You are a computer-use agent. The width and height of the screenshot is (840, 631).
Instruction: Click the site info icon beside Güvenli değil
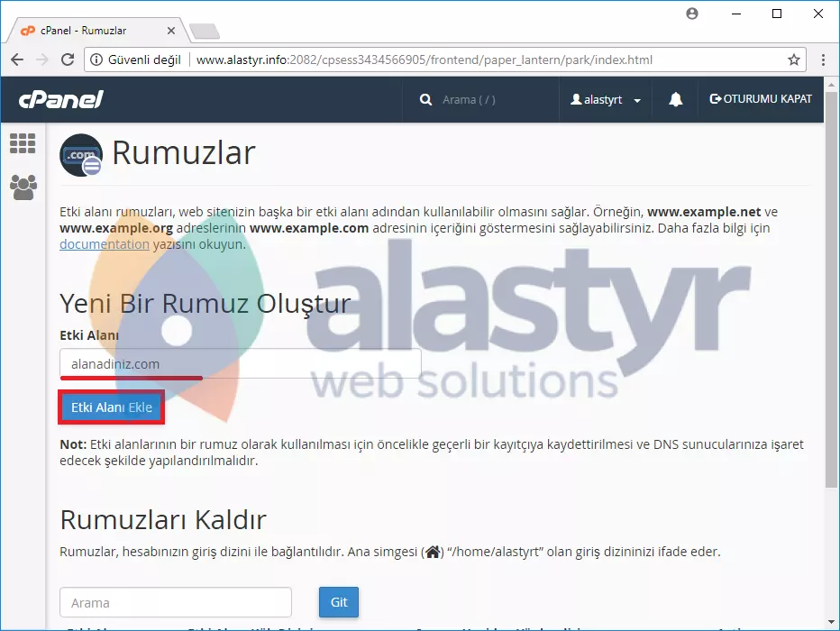(96, 59)
